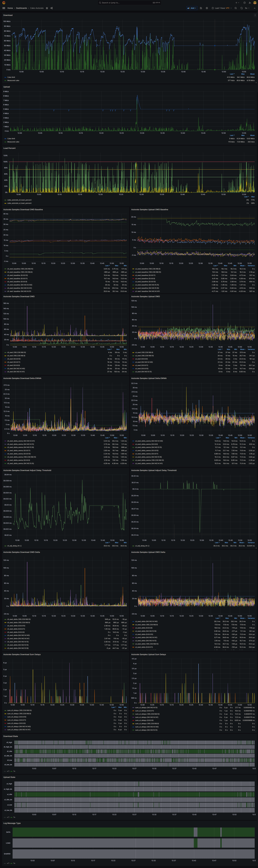Click the Load Percent panel title
258x868 pixels.
9,148
